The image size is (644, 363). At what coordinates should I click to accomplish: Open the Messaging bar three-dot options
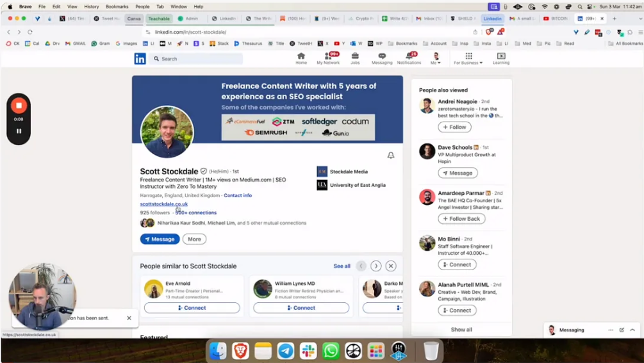pos(611,330)
